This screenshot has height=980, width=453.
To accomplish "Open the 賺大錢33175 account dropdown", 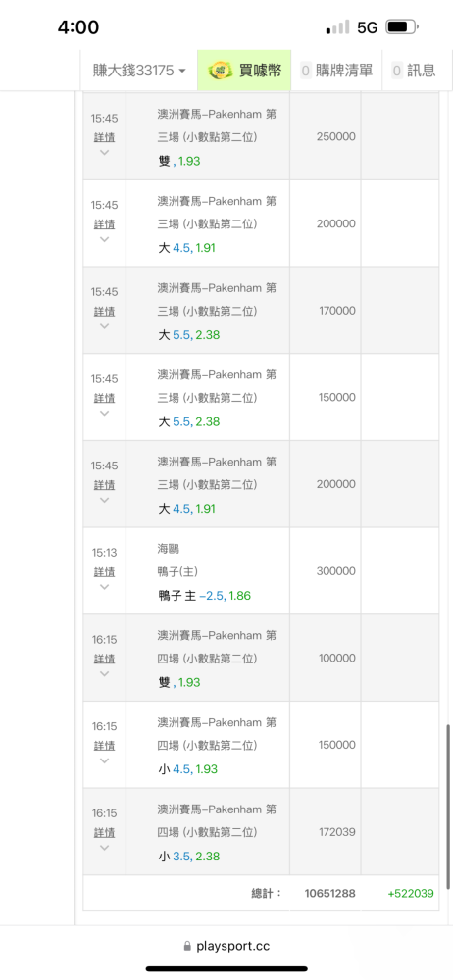I will [x=139, y=71].
